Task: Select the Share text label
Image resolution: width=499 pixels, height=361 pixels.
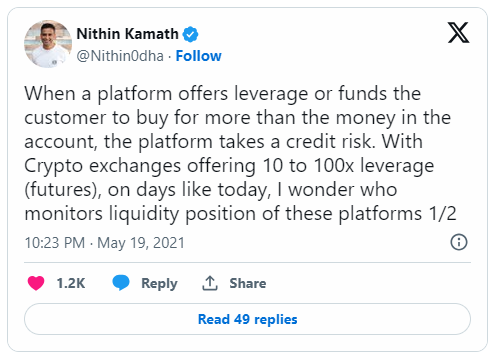Action: coord(248,283)
